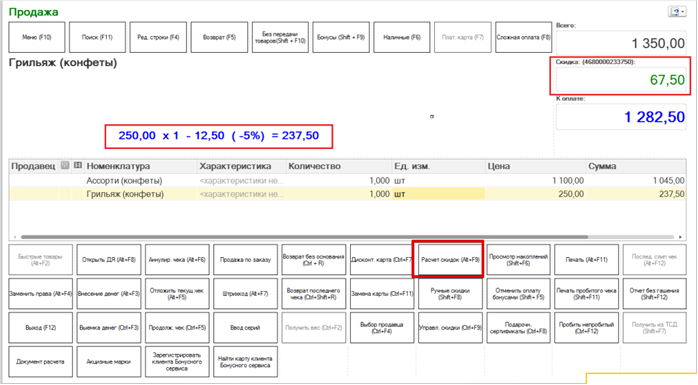Click Печать (Alt+F11) button
This screenshot has height=385, width=698.
pyautogui.click(x=586, y=259)
